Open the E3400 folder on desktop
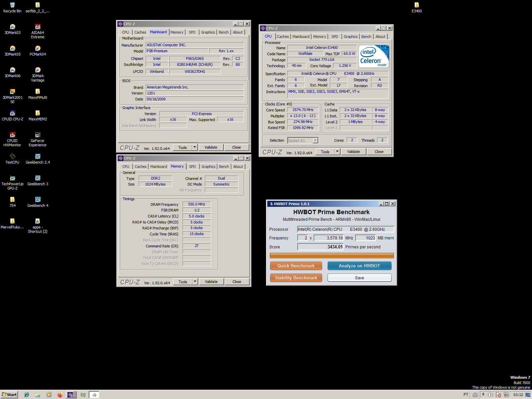The image size is (532, 399). (417, 7)
